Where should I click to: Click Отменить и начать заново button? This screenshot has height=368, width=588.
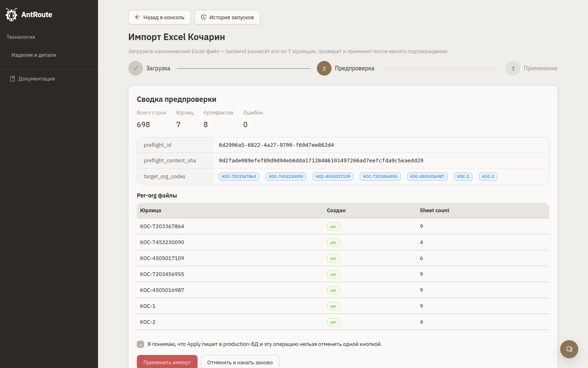(x=240, y=362)
